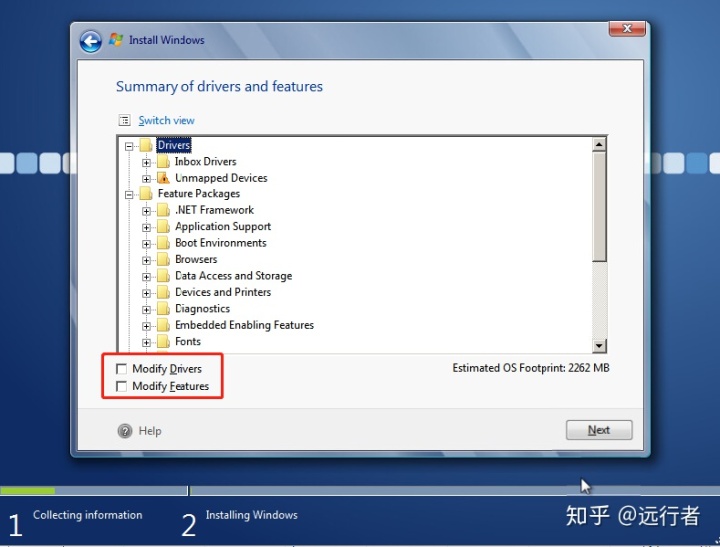Expand the Application Support node
This screenshot has height=547, width=720.
146,227
